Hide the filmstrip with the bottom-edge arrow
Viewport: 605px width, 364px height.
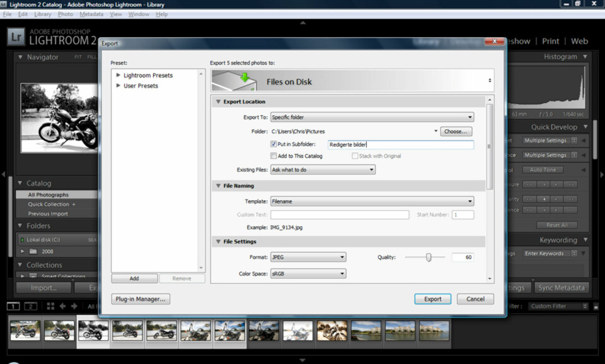302,360
